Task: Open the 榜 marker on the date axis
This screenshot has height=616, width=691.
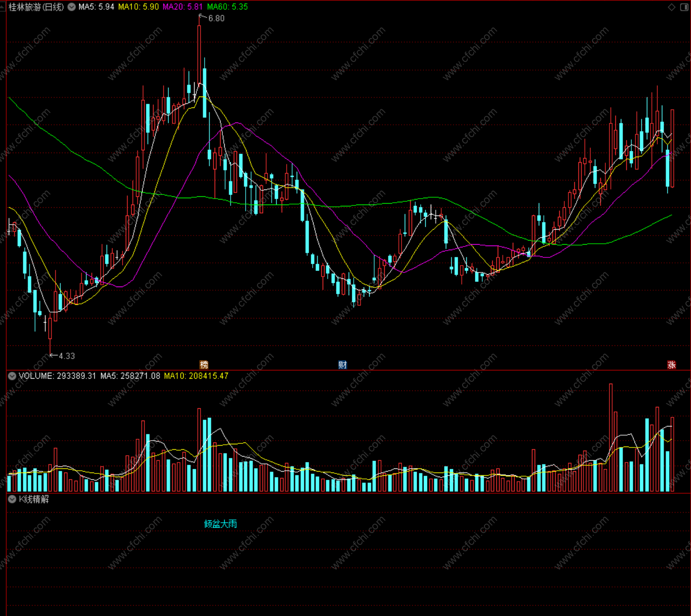Action: coord(204,364)
